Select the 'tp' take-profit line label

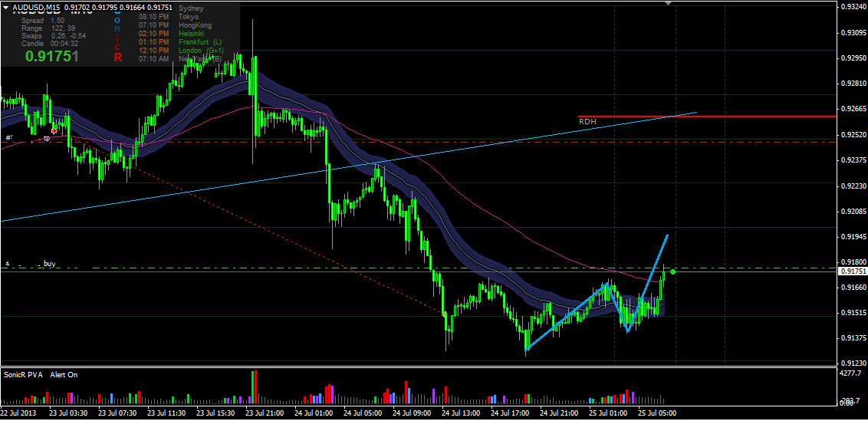pos(47,139)
